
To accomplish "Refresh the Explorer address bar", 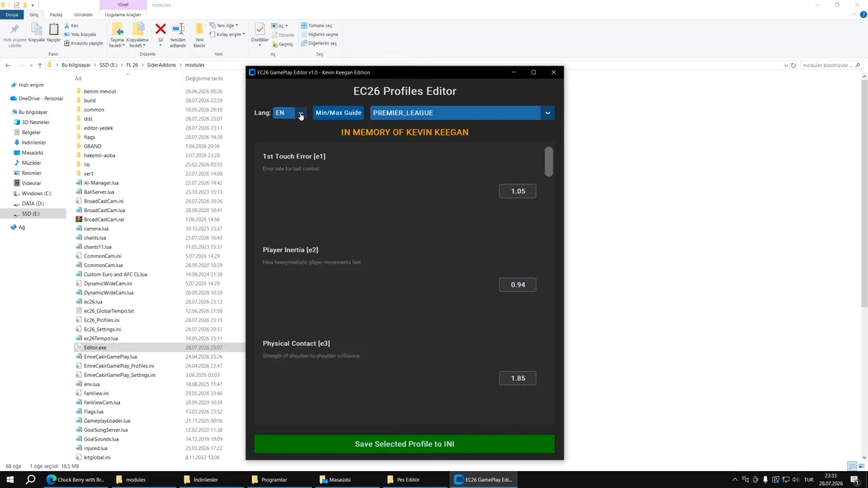I will (x=793, y=65).
